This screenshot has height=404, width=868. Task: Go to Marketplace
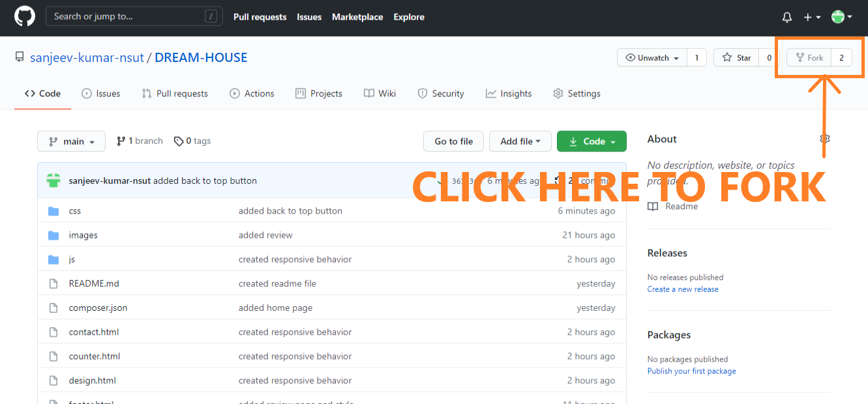[357, 17]
